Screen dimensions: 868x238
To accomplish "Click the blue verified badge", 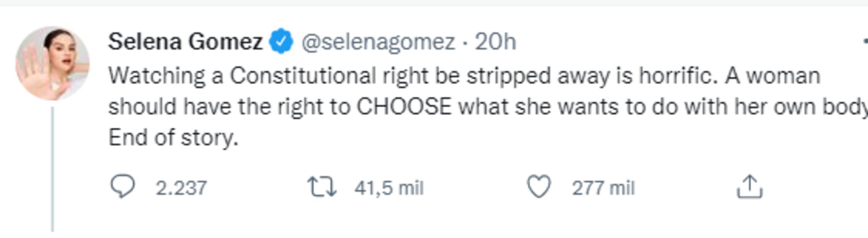I will point(281,41).
